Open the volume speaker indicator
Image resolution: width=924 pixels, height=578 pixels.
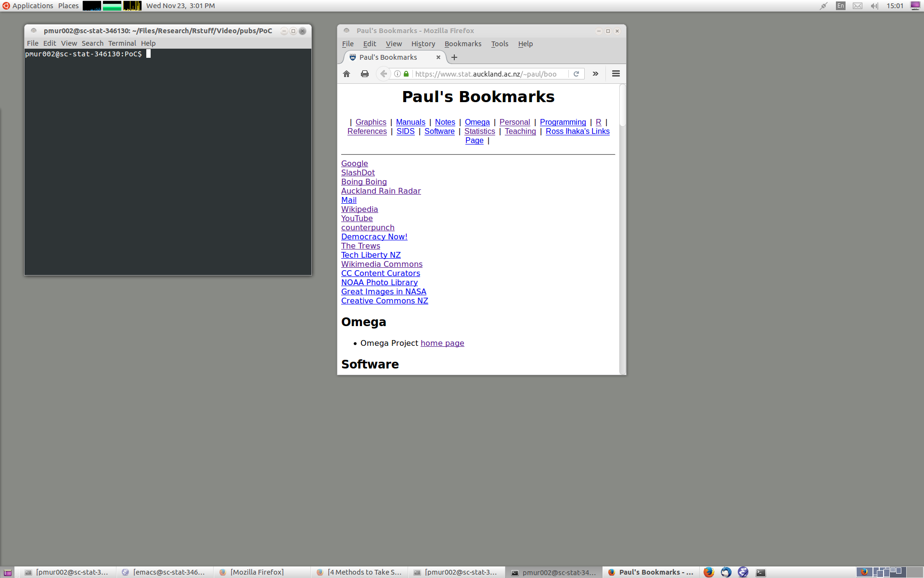tap(874, 6)
